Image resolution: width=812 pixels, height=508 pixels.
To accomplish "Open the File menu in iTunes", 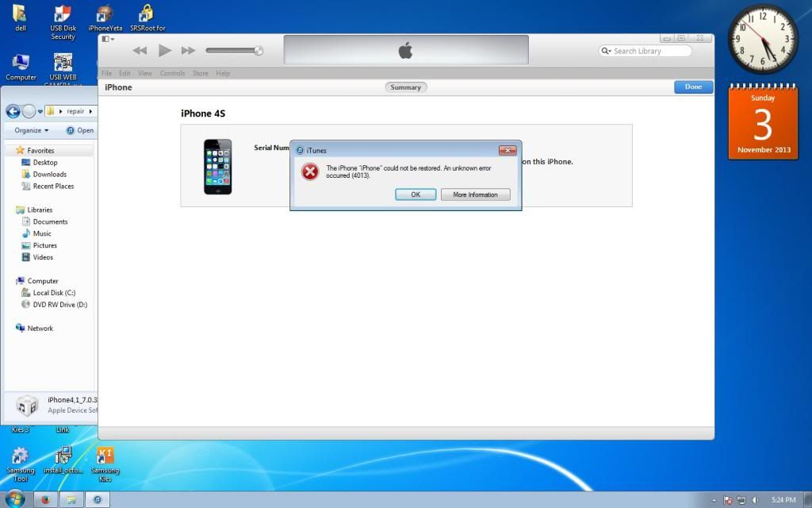I will (x=106, y=73).
